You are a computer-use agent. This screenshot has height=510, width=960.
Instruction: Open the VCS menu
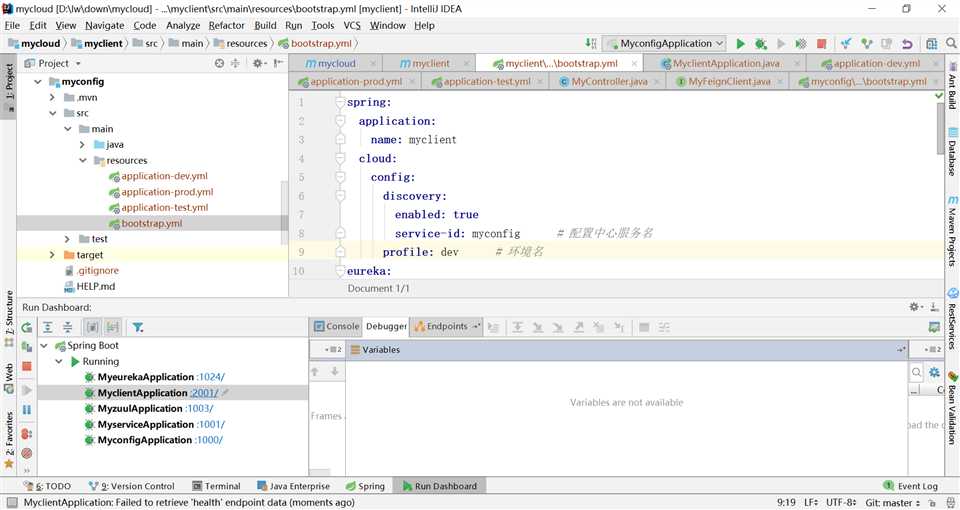click(352, 25)
